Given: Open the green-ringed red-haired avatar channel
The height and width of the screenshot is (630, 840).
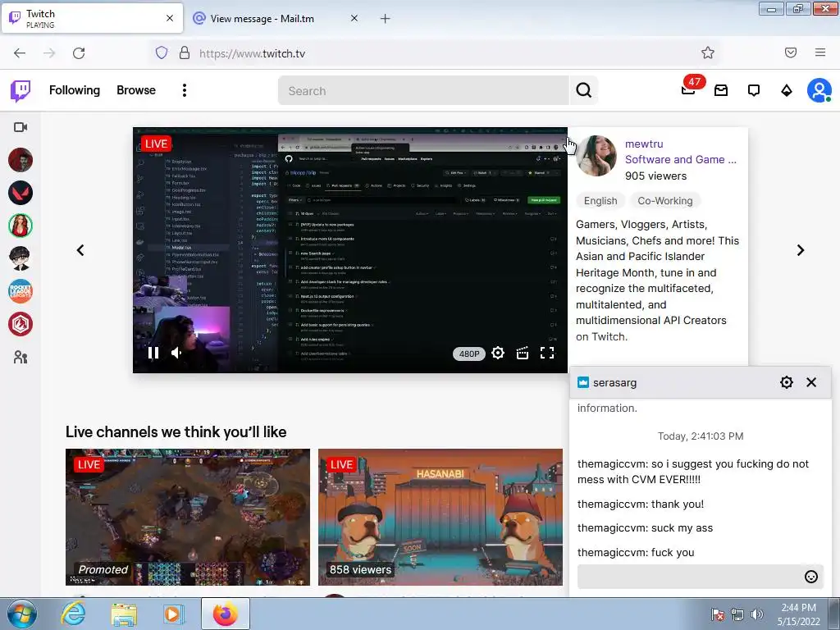Looking at the screenshot, I should [x=21, y=226].
